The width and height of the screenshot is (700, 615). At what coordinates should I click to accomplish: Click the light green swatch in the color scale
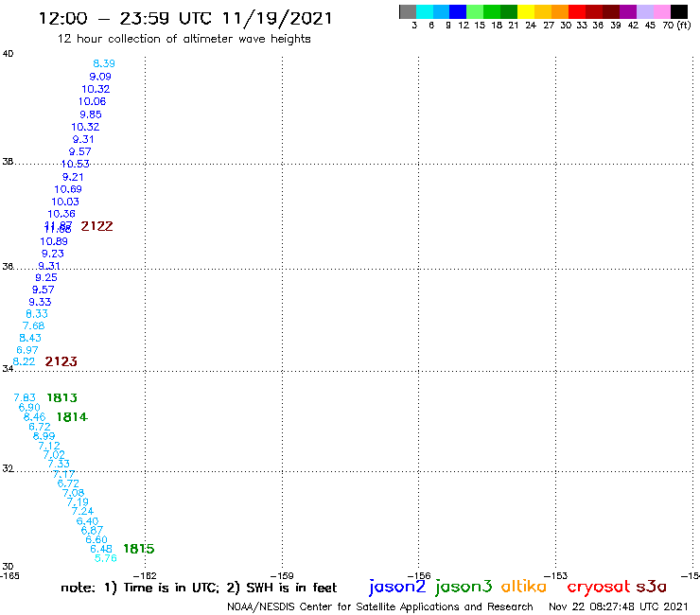click(x=475, y=11)
